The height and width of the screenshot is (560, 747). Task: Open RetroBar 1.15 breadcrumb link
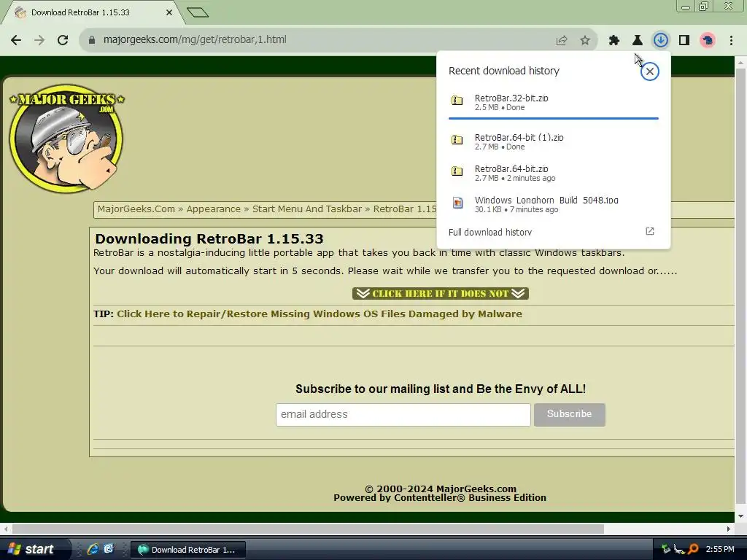click(404, 209)
